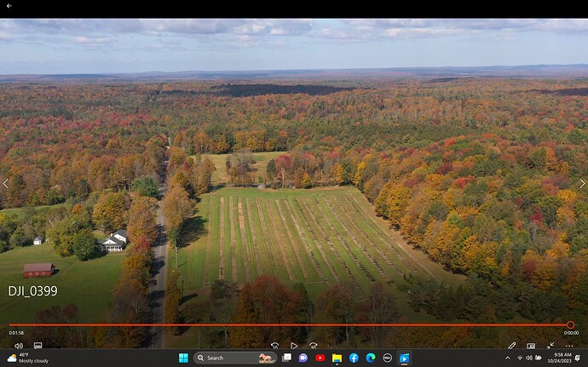Skip back 10 seconds
Viewport: 588px width, 367px height.
(275, 346)
